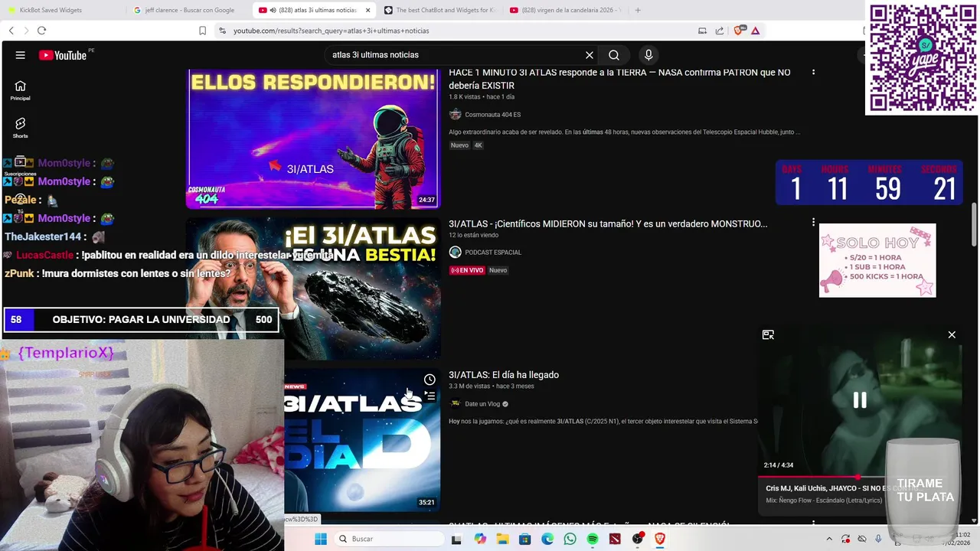The image size is (980, 551).
Task: Click the page vertical scrollbar
Action: click(975, 225)
